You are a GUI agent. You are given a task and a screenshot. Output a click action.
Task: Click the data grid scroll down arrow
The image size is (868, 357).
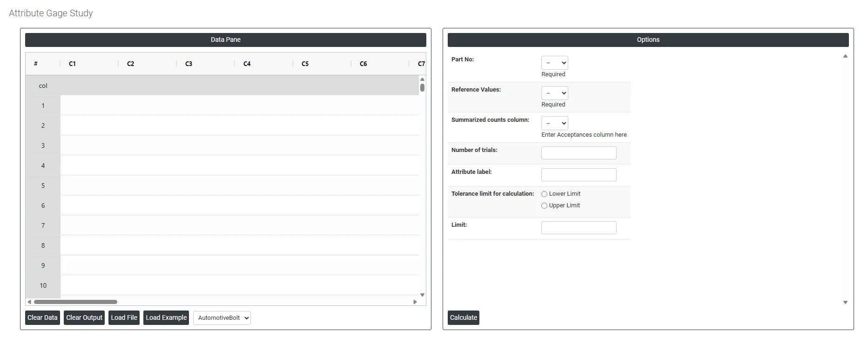pyautogui.click(x=422, y=295)
